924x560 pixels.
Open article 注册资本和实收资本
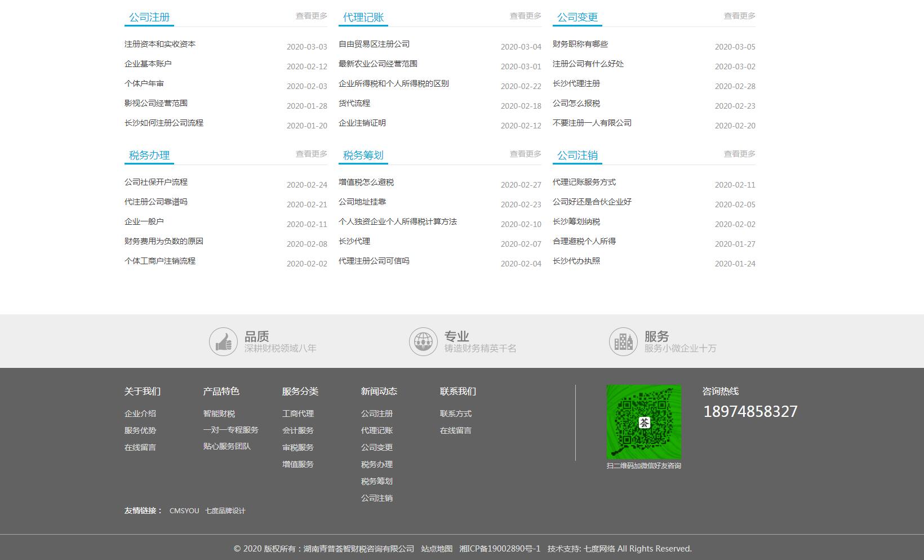tap(160, 44)
